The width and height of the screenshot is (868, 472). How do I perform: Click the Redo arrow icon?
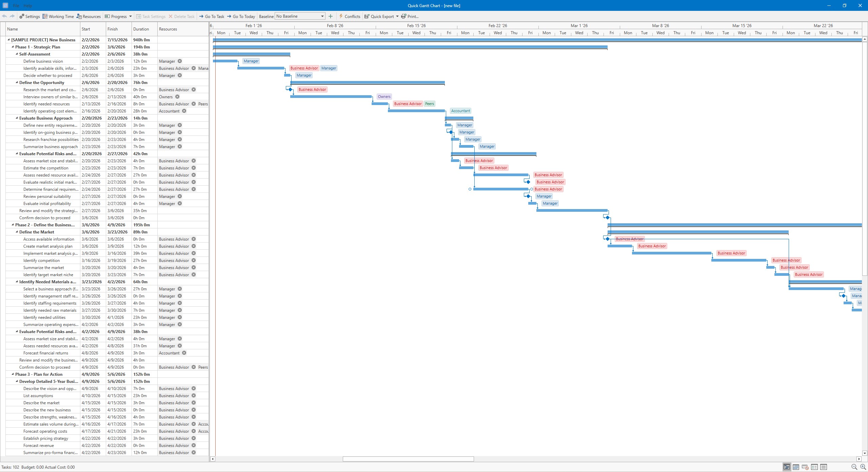[12, 16]
